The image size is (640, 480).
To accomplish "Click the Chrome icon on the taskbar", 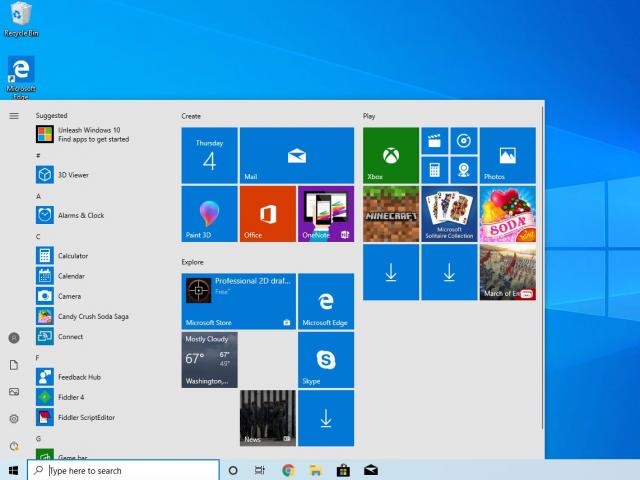I will [288, 470].
